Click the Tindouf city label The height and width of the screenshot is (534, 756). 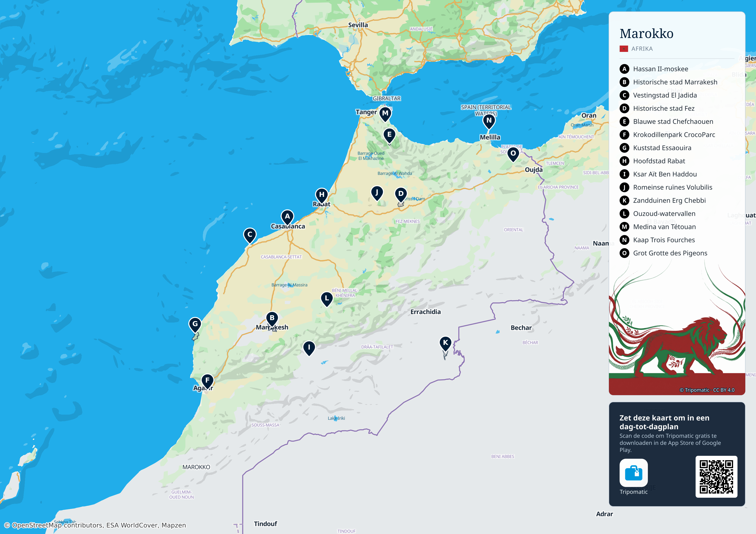click(265, 524)
